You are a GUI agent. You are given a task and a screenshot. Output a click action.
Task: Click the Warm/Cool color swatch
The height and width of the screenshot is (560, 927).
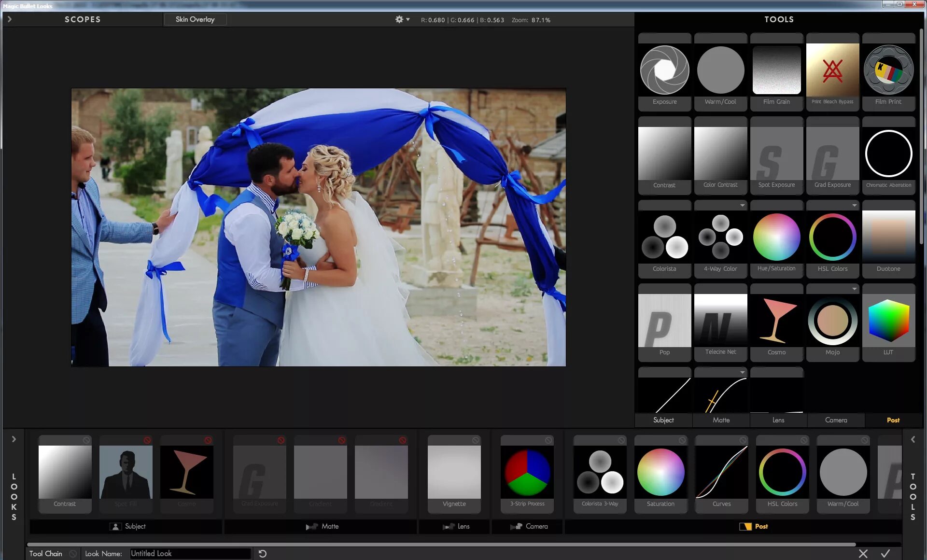[720, 70]
